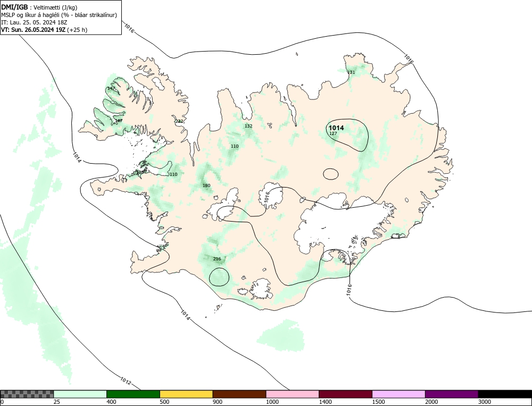Viewport: 532px width, 406px height.
Task: Click the '1012' isobar label
Action: (126, 380)
